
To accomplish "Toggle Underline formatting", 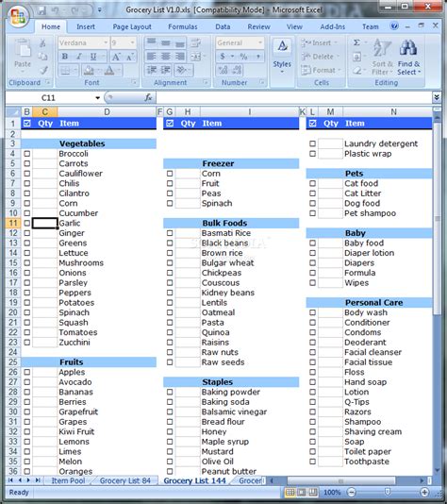I will click(93, 57).
